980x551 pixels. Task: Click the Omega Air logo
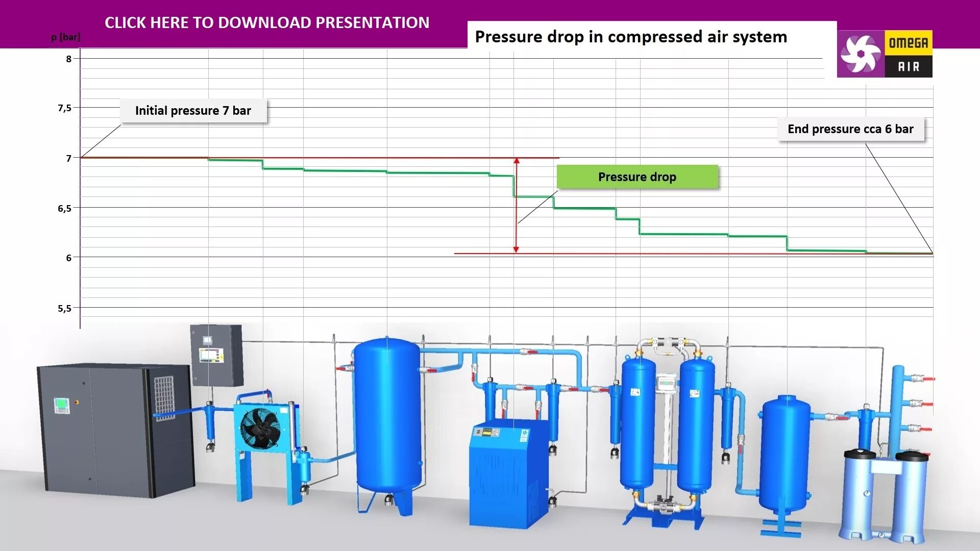pos(885,54)
